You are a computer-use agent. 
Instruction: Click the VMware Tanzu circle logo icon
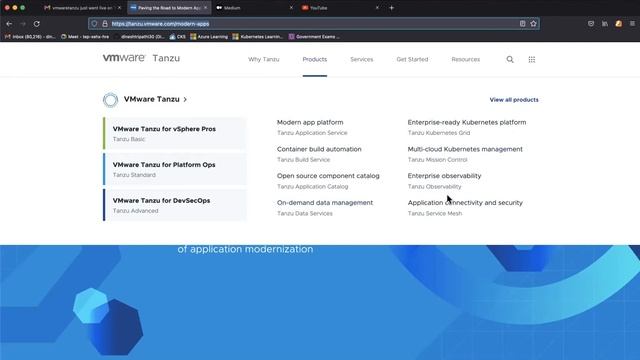coord(110,100)
